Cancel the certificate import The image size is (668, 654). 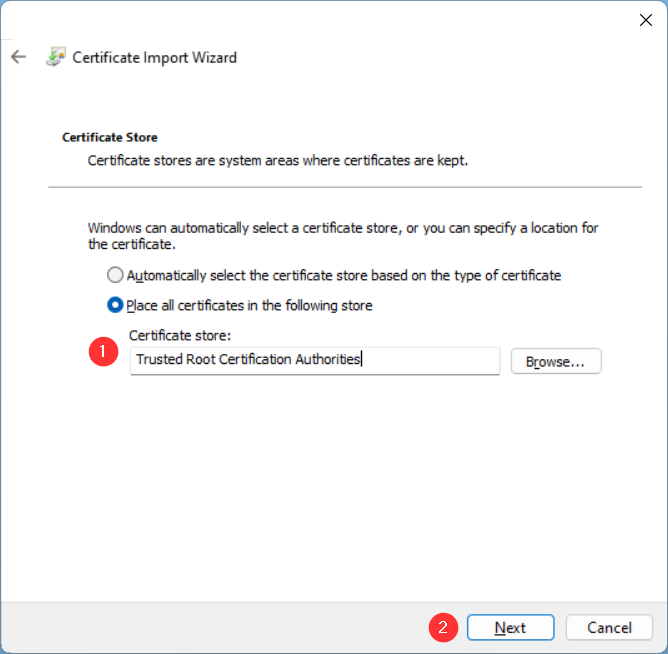[609, 627]
